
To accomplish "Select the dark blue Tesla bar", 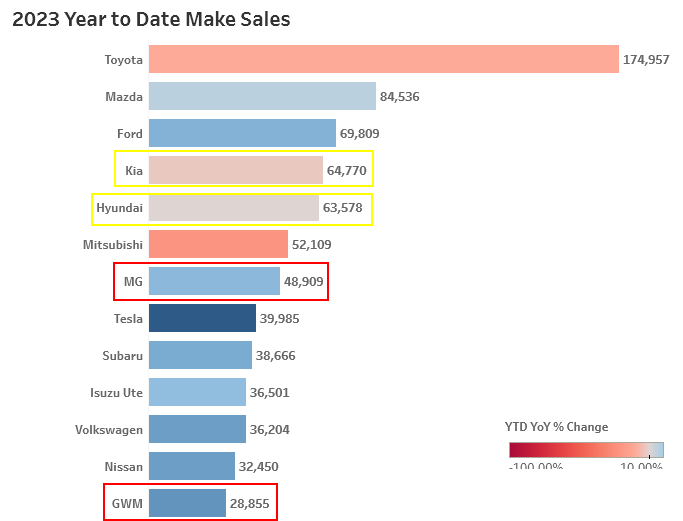I will click(x=202, y=318).
